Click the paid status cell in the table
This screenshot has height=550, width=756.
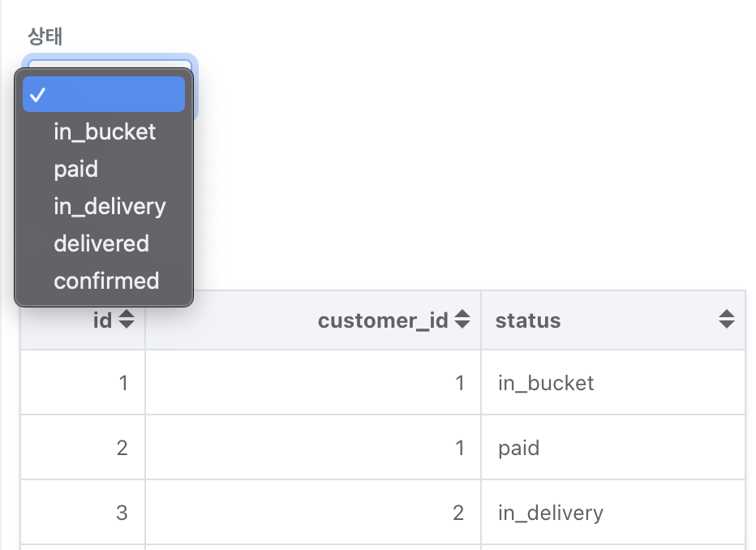[x=519, y=448]
